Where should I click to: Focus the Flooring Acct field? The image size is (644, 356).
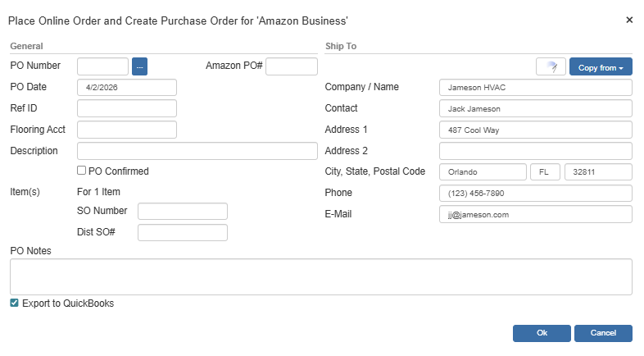(x=127, y=130)
